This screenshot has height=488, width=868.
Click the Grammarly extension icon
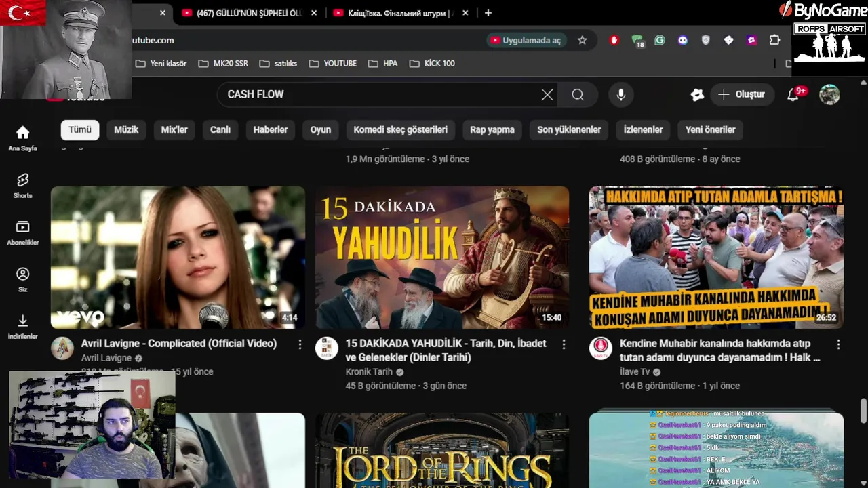(x=660, y=40)
